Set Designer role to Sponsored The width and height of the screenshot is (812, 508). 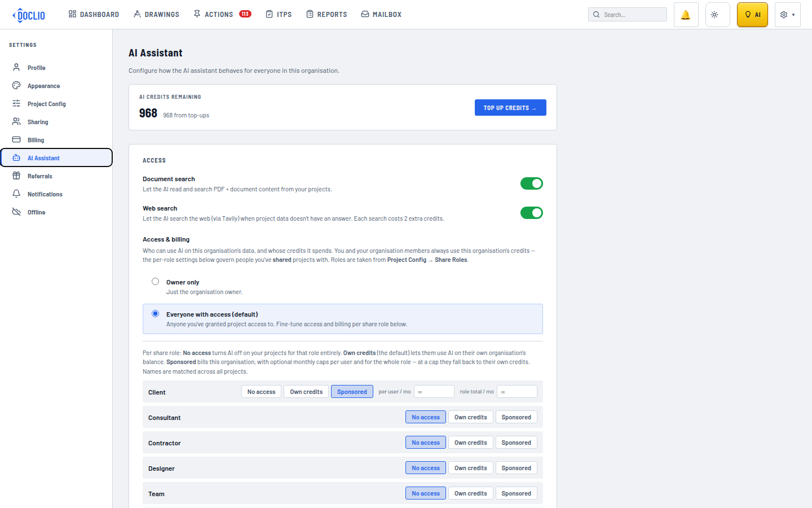517,468
